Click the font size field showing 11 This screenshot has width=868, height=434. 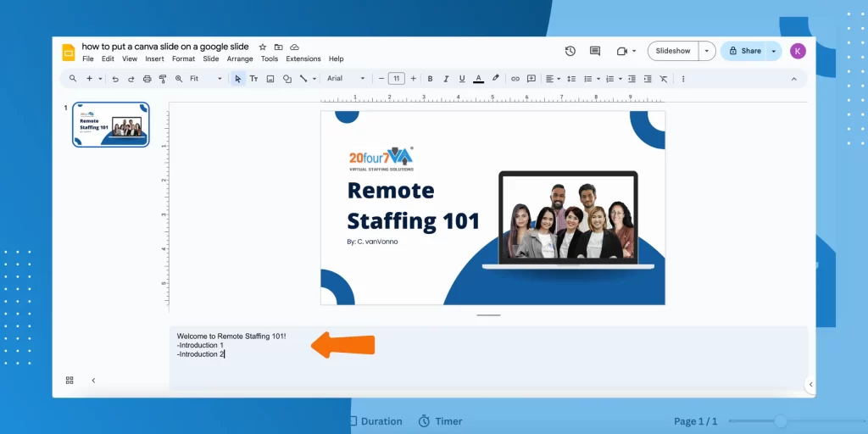[x=397, y=79]
